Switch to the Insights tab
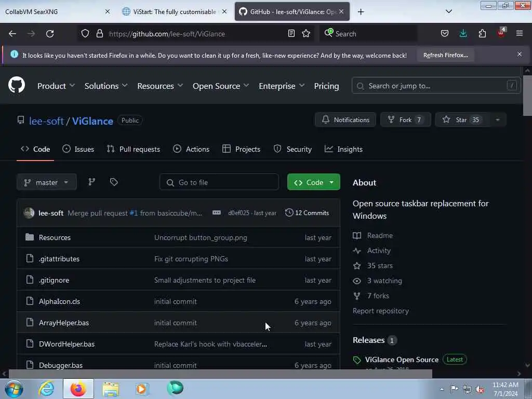Image resolution: width=532 pixels, height=399 pixels. click(x=343, y=149)
